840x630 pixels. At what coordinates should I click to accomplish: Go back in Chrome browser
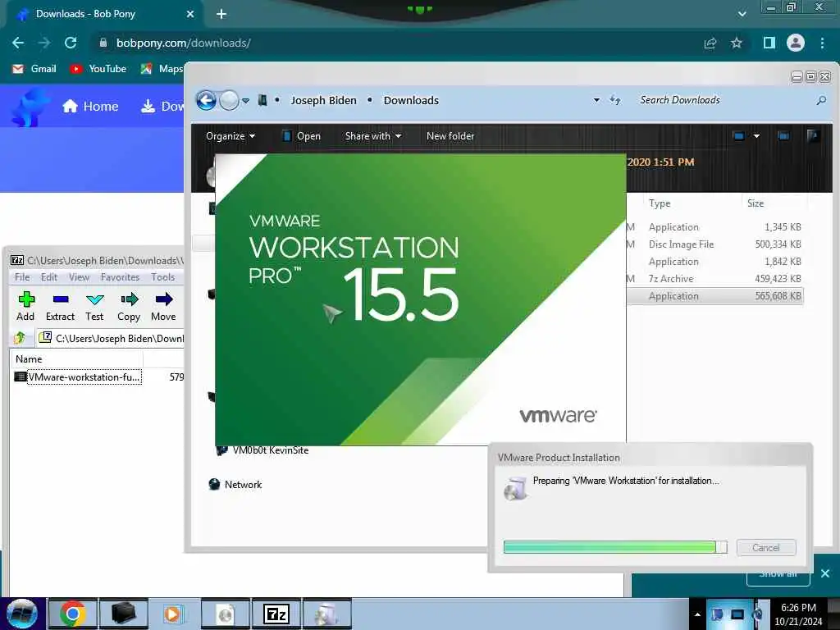click(x=18, y=43)
